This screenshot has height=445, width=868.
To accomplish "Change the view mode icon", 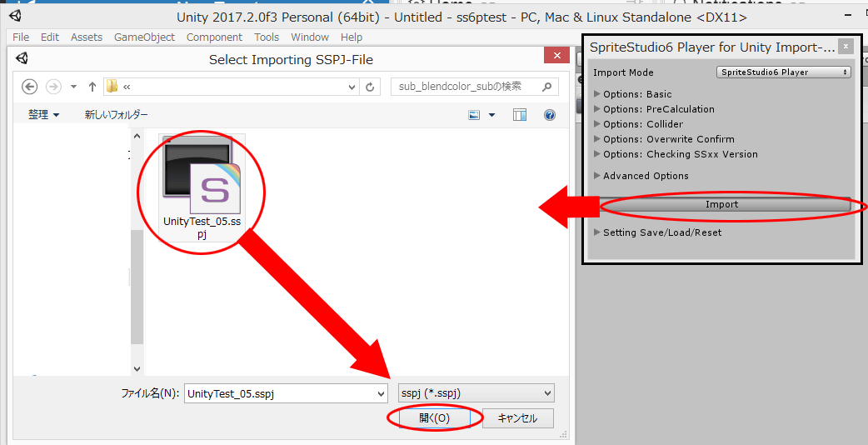I will pos(475,115).
